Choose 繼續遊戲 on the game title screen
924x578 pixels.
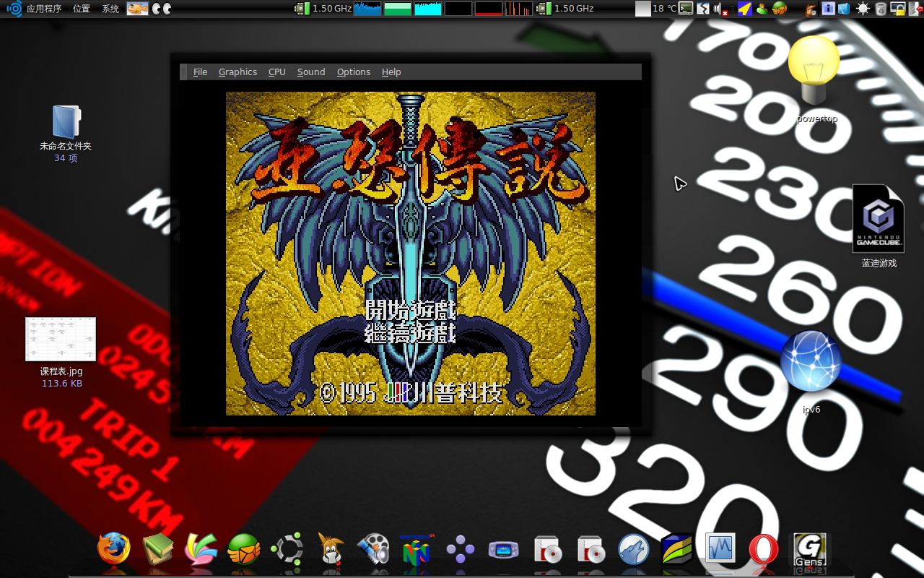coord(411,333)
